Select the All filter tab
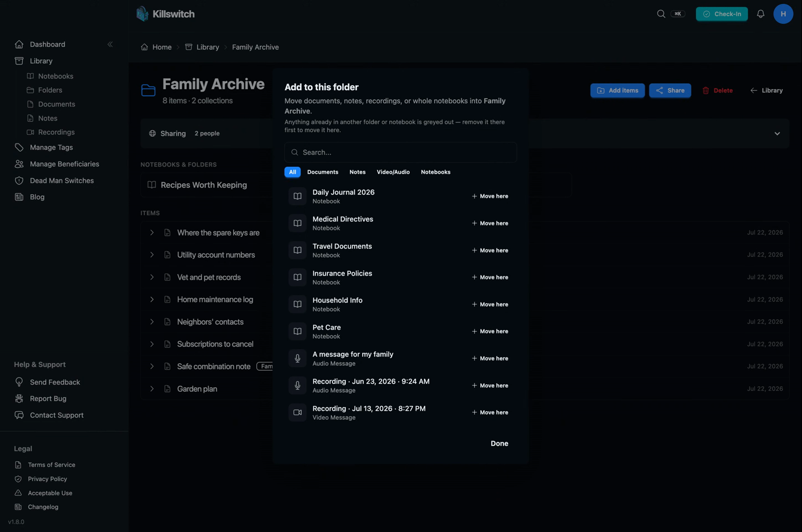 [x=292, y=172]
